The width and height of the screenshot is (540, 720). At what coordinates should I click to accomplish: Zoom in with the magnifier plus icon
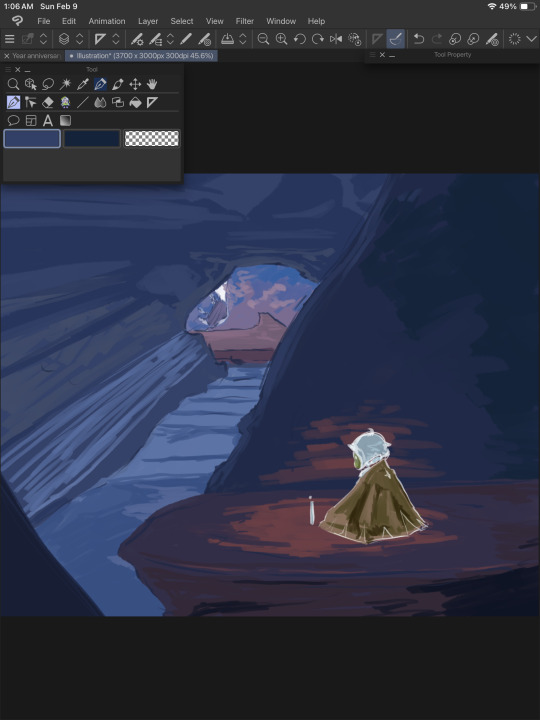[x=281, y=39]
